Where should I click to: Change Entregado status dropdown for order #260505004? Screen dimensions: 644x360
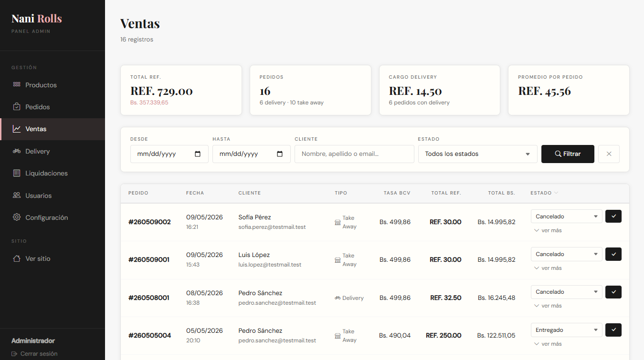[x=566, y=330]
